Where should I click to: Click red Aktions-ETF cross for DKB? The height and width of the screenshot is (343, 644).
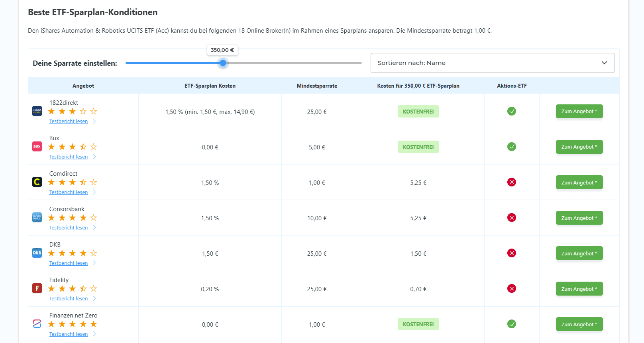[x=512, y=253]
